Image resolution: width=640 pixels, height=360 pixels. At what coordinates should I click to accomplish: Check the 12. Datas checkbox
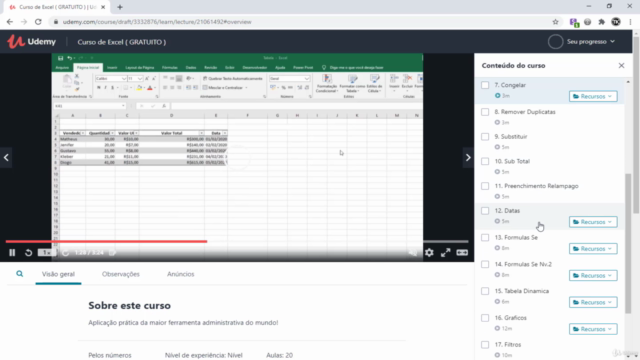coord(485,211)
